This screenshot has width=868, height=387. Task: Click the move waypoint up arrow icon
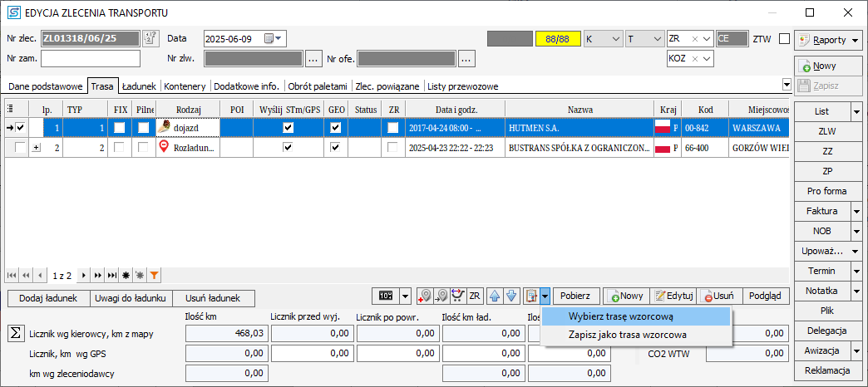coord(496,296)
